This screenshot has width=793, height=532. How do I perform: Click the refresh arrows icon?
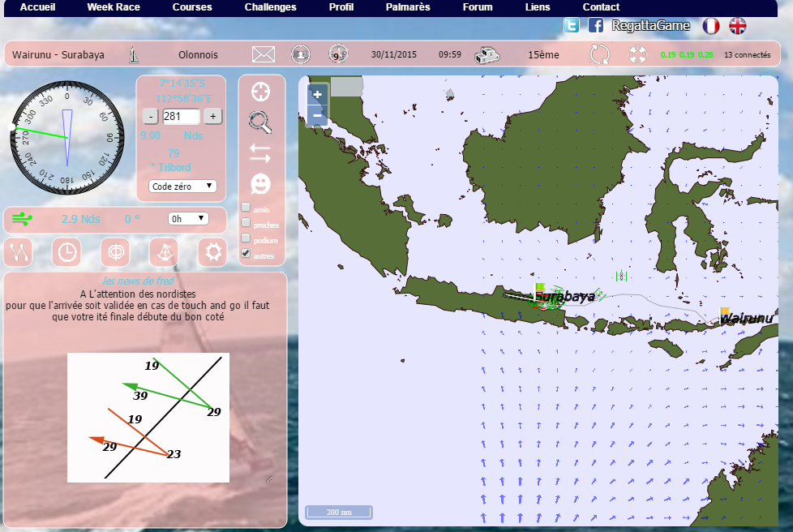tap(599, 55)
